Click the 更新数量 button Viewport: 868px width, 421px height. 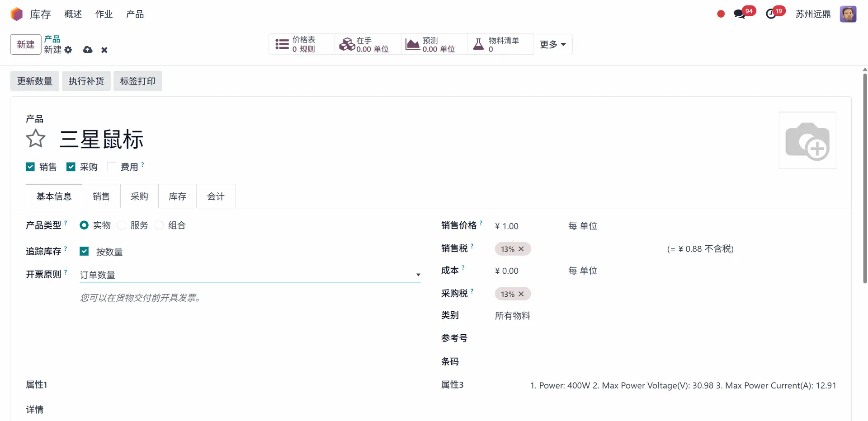coord(35,81)
